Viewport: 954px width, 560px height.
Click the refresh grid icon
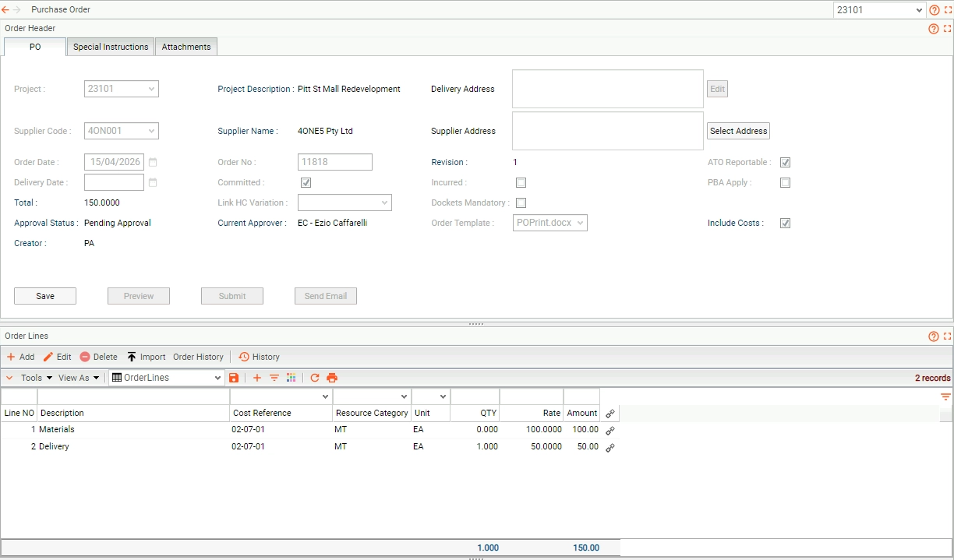click(315, 378)
